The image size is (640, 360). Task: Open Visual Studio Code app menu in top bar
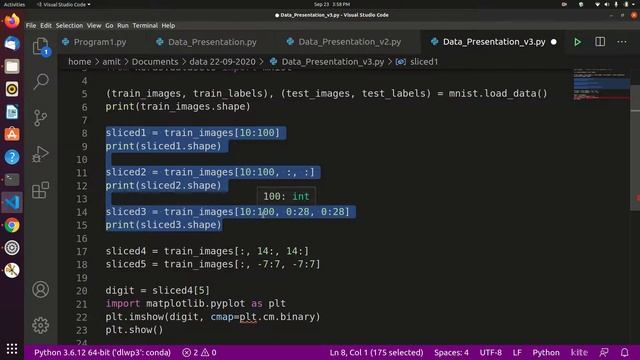coord(64,4)
